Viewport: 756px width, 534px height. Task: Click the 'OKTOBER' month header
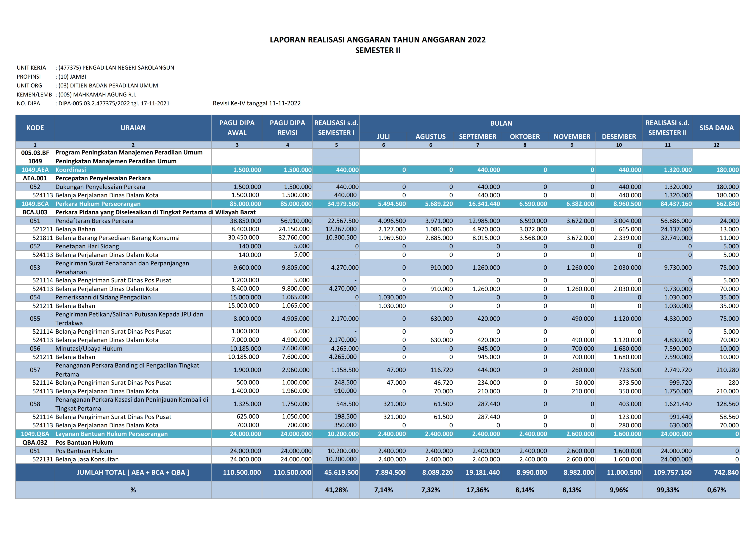point(525,137)
